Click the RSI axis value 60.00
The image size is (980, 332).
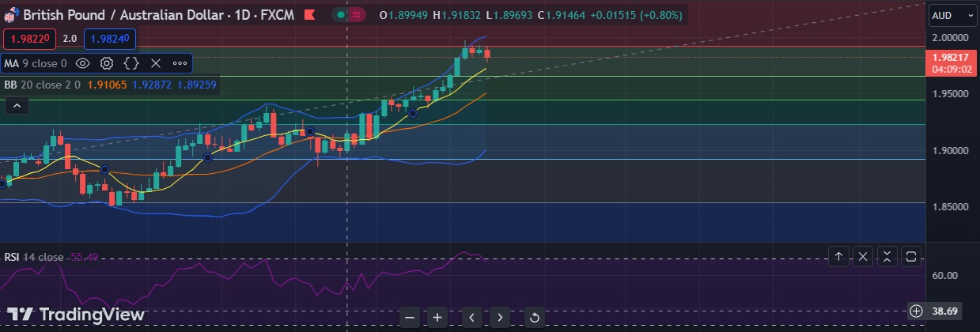(945, 275)
